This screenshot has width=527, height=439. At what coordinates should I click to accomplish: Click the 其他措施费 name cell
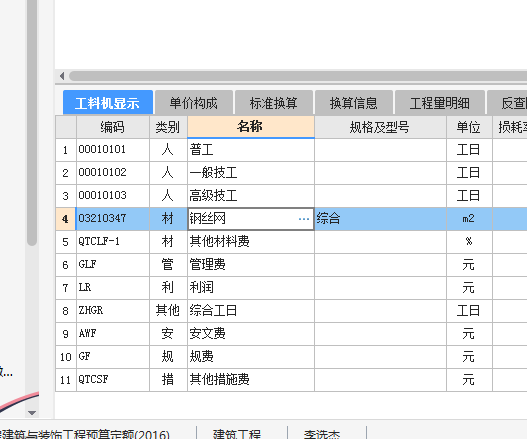[251, 380]
